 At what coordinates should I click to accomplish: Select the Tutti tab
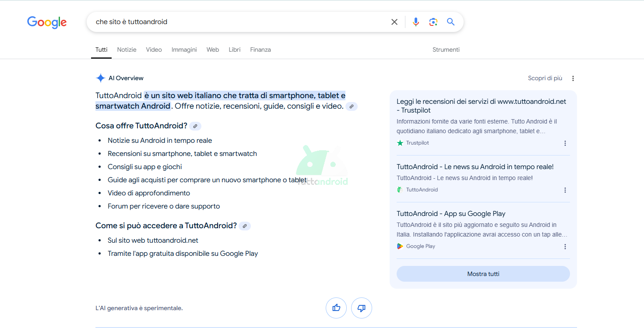click(x=102, y=50)
